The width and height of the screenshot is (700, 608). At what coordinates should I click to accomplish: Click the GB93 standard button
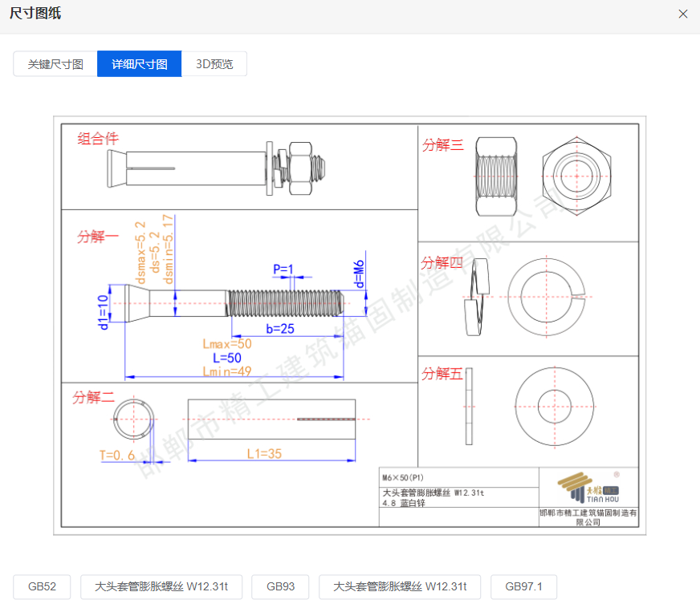coord(280,586)
